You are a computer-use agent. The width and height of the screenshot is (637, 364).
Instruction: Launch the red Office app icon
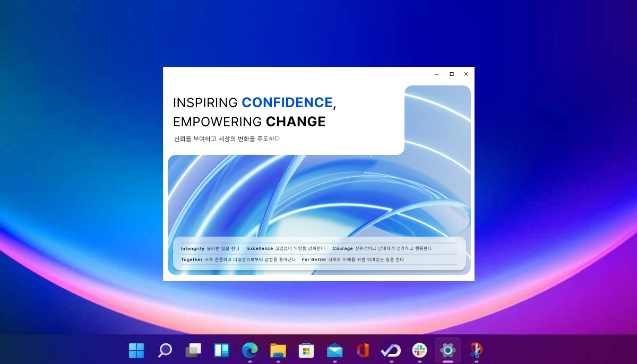tap(363, 350)
